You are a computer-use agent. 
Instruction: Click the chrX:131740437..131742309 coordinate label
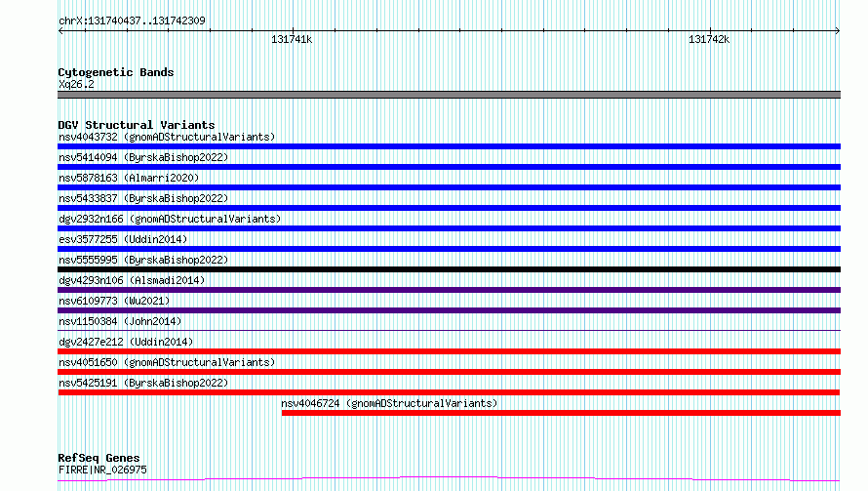(x=132, y=20)
